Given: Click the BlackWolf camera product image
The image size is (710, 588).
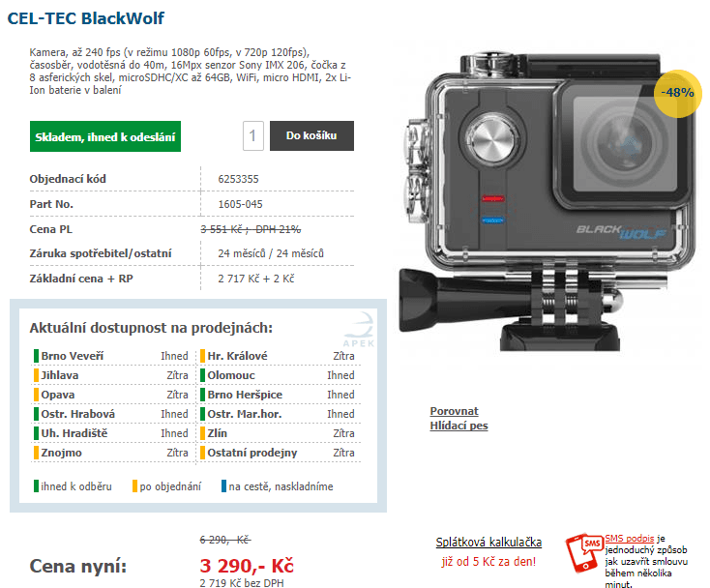Looking at the screenshot, I should tap(547, 201).
